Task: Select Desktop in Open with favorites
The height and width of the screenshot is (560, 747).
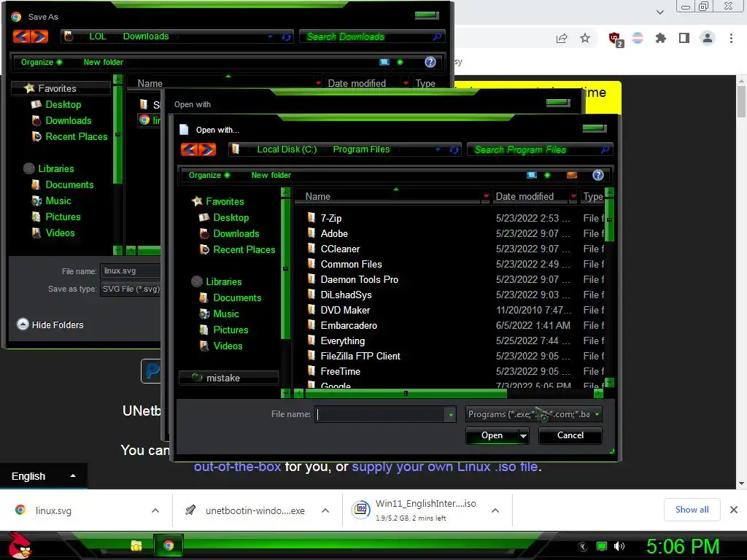Action: coord(231,217)
